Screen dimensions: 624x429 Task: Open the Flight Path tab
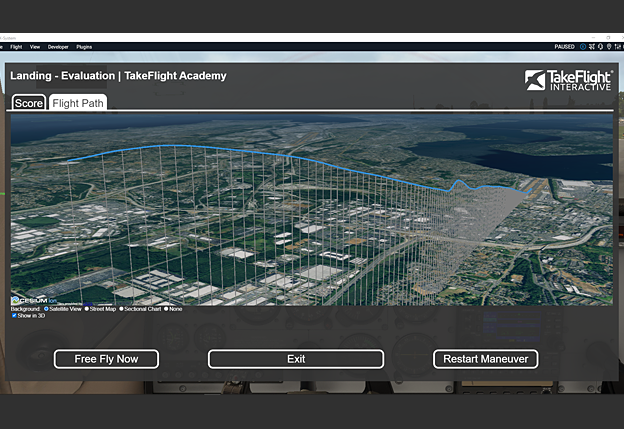pos(78,103)
